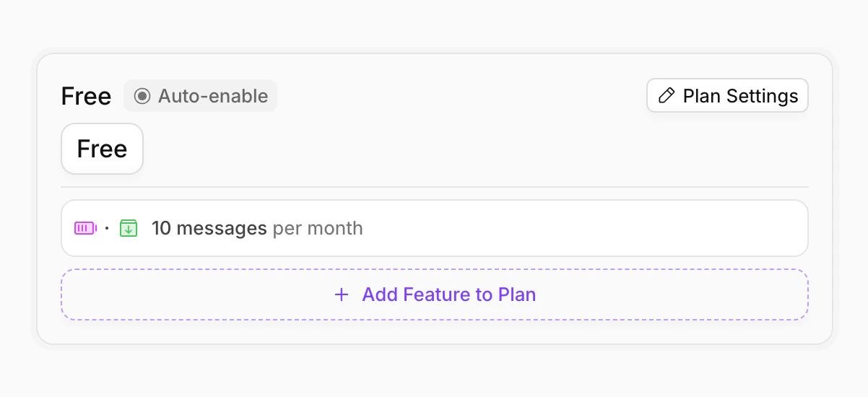Click empty space in the messages feature row

pyautogui.click(x=578, y=228)
